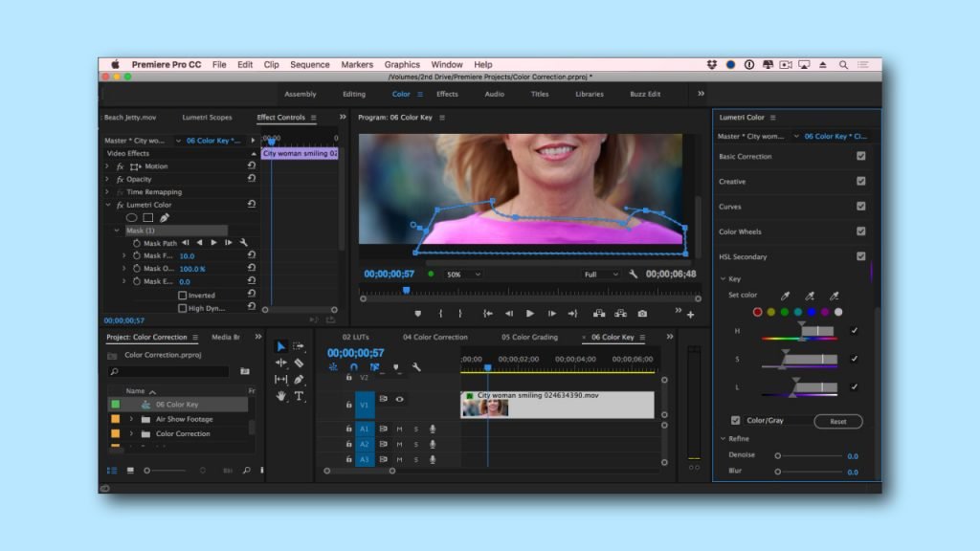
Task: Track mask path forward one frame
Action: pyautogui.click(x=228, y=242)
